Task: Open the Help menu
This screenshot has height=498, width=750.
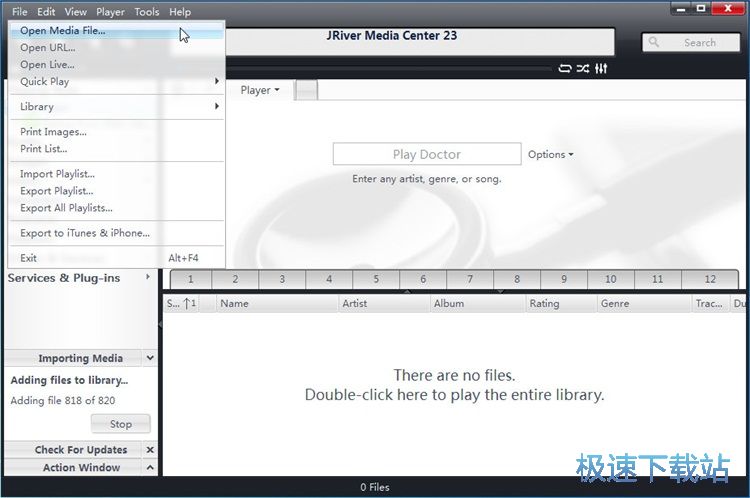Action: coord(180,11)
